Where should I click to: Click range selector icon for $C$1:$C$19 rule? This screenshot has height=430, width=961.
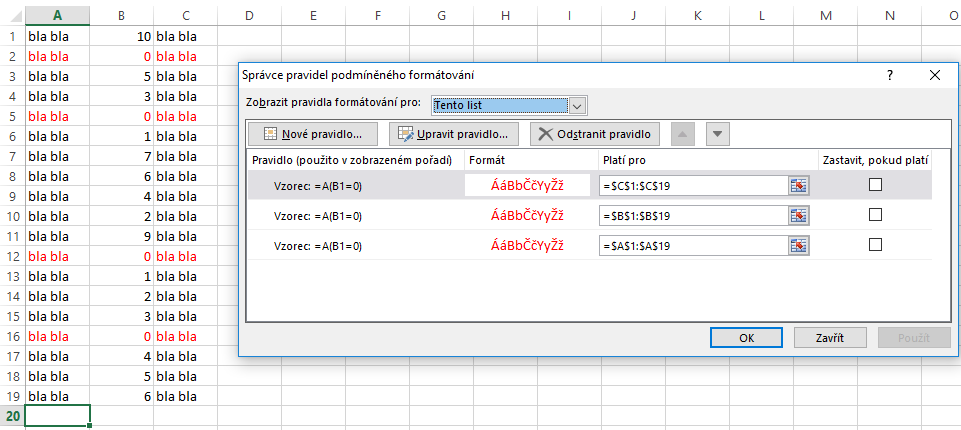click(798, 185)
